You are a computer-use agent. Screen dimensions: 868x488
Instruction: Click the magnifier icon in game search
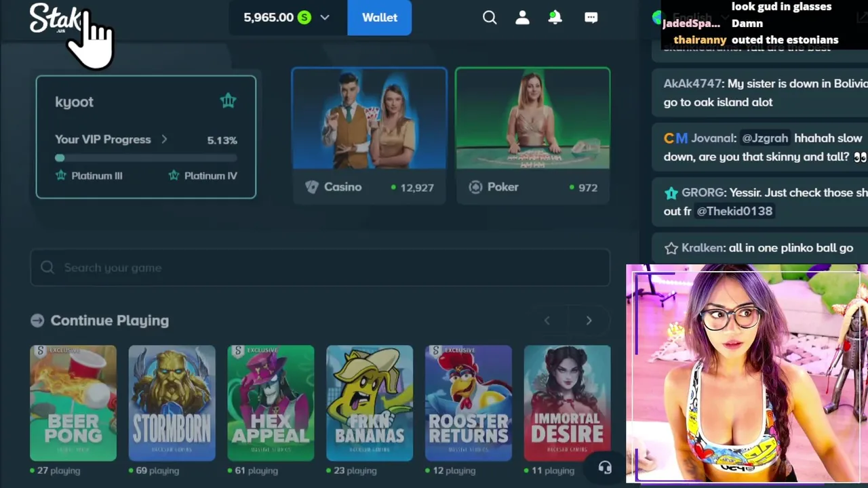[x=47, y=268]
